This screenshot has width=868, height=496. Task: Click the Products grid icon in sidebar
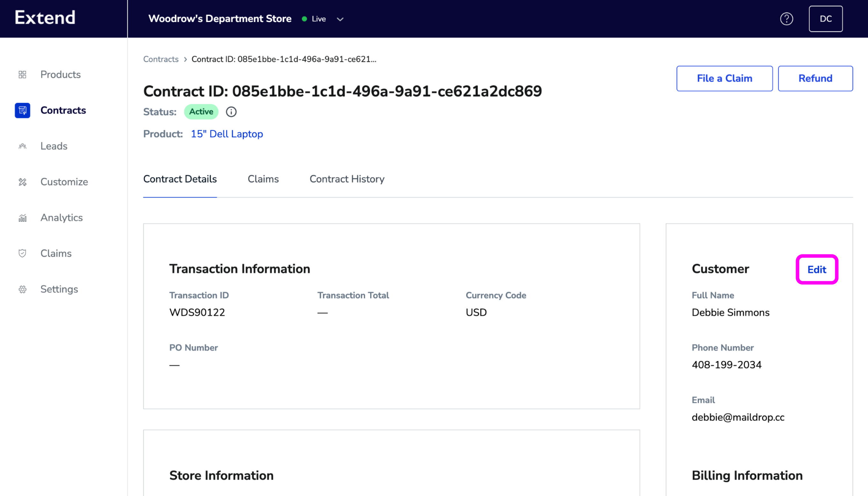tap(22, 75)
